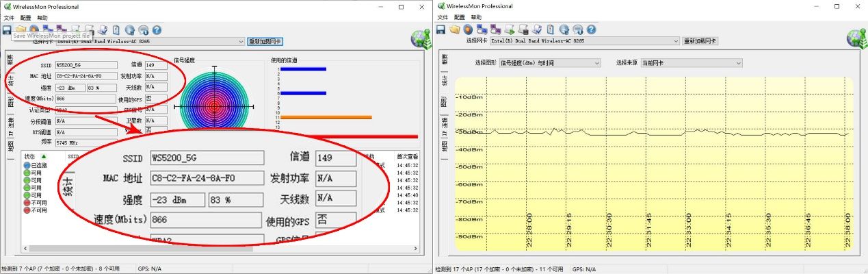The height and width of the screenshot is (274, 868).
Task: Open 配置 menu in right window
Action: pyautogui.click(x=460, y=17)
